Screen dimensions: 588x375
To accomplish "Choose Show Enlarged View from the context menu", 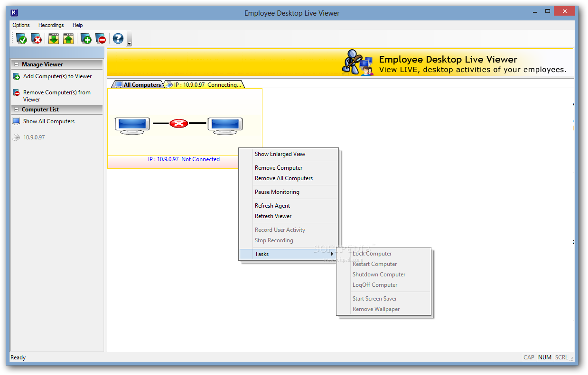I will pos(289,154).
